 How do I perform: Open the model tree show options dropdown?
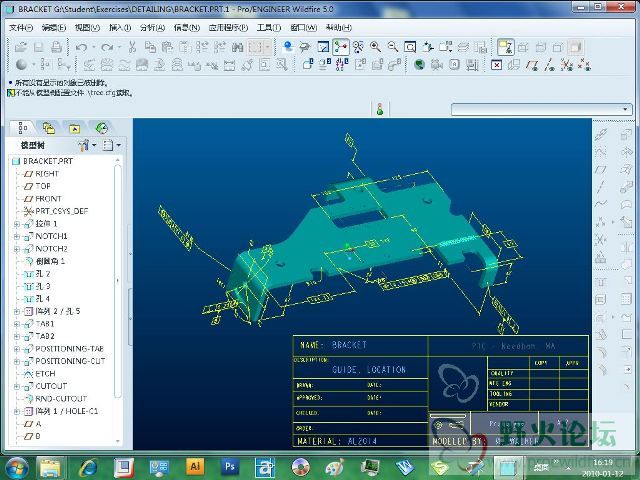tap(112, 145)
